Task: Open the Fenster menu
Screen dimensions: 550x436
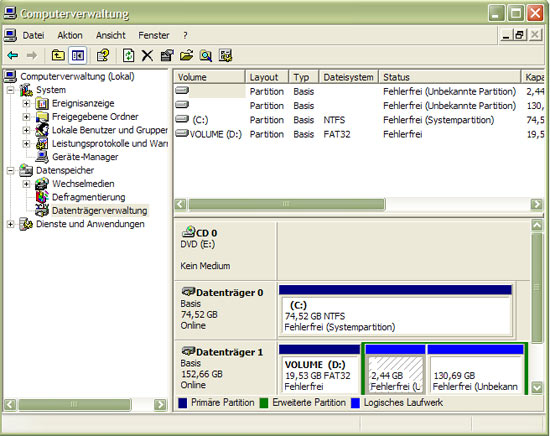Action: tap(154, 35)
